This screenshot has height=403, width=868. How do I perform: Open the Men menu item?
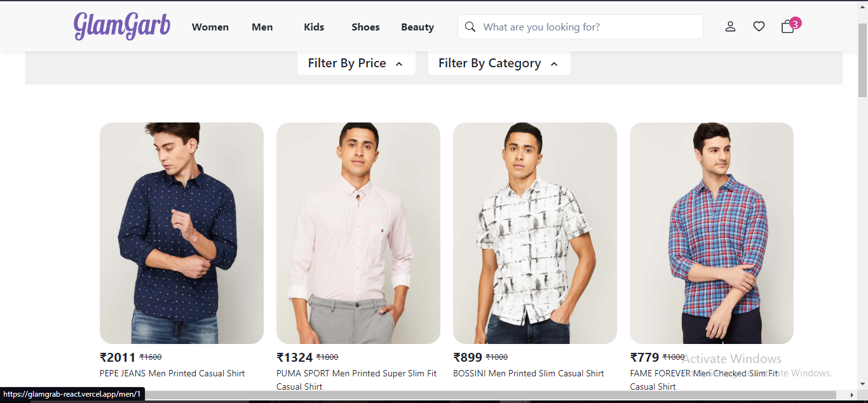262,27
